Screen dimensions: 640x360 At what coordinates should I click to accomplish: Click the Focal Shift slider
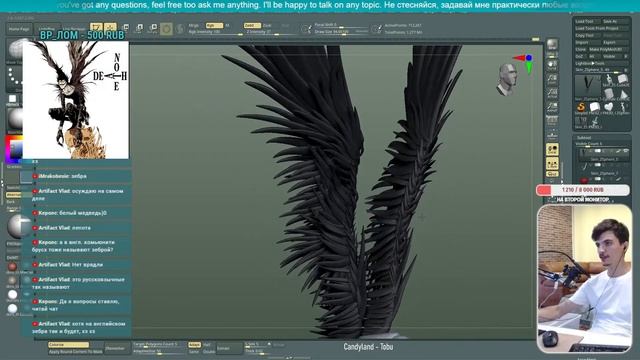click(x=341, y=25)
